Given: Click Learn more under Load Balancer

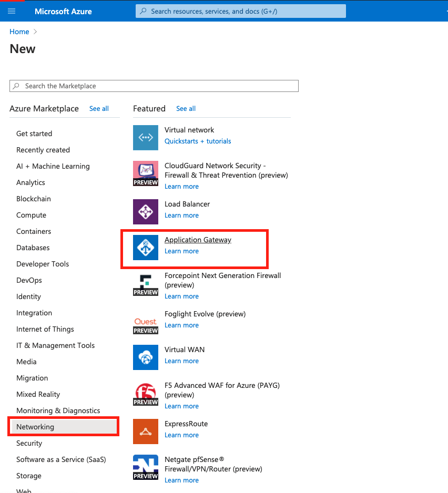Looking at the screenshot, I should (181, 215).
